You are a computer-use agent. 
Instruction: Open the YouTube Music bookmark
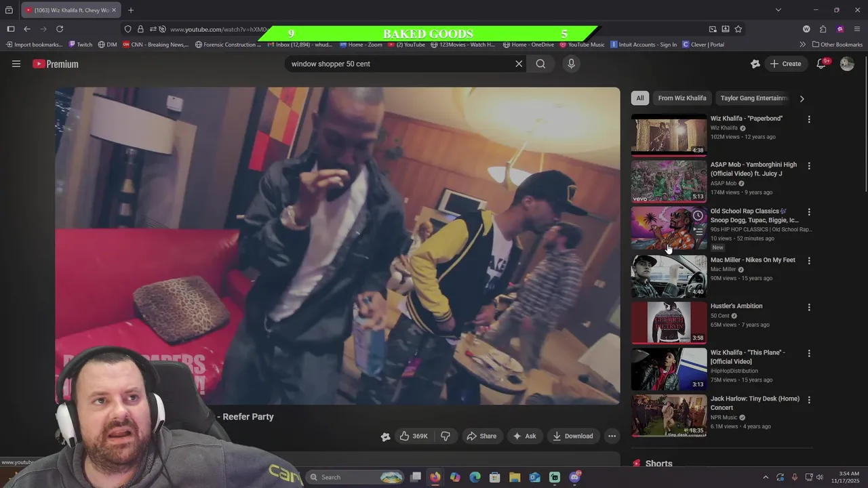coord(583,45)
